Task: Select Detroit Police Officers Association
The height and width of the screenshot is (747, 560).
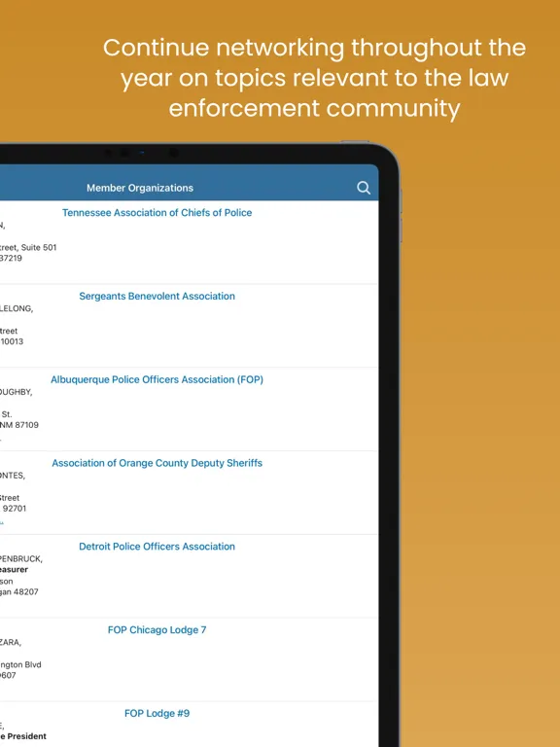Action: (157, 546)
